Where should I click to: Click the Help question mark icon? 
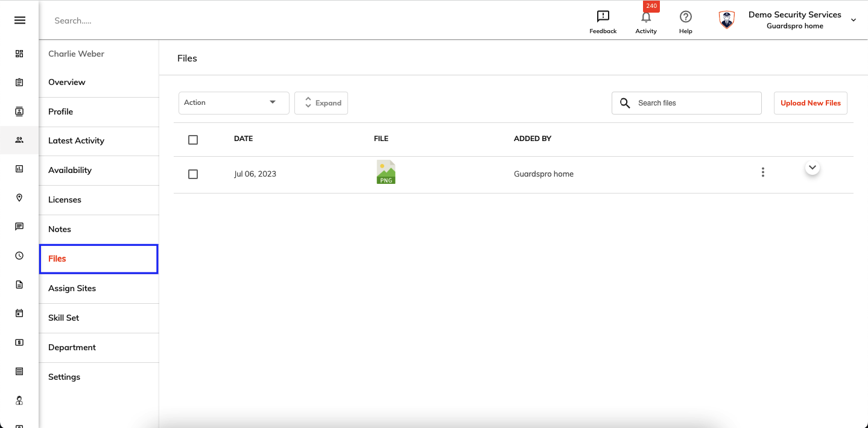(685, 17)
